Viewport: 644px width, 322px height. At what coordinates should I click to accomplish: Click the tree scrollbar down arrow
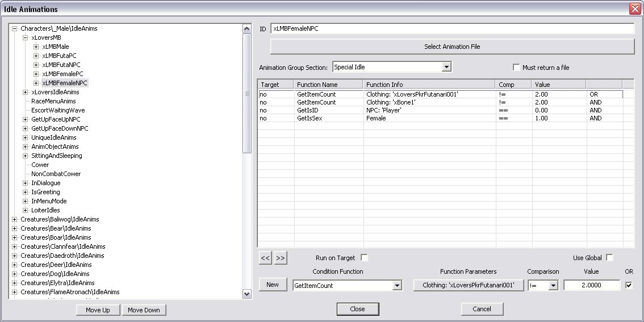click(x=247, y=293)
